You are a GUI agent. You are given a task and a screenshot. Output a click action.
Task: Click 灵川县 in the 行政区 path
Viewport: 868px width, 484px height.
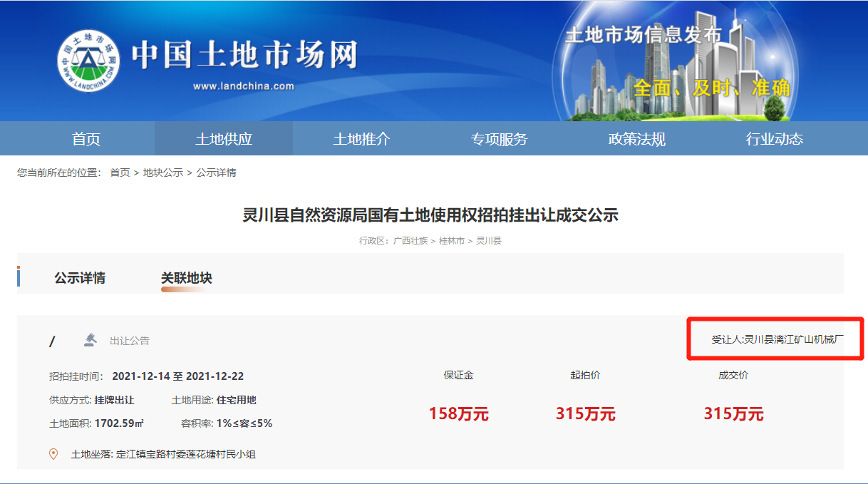pos(489,241)
